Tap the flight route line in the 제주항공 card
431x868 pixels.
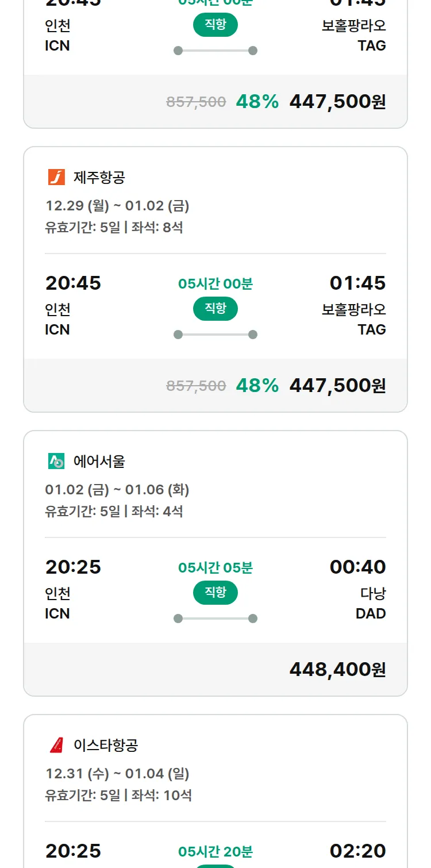click(x=215, y=335)
